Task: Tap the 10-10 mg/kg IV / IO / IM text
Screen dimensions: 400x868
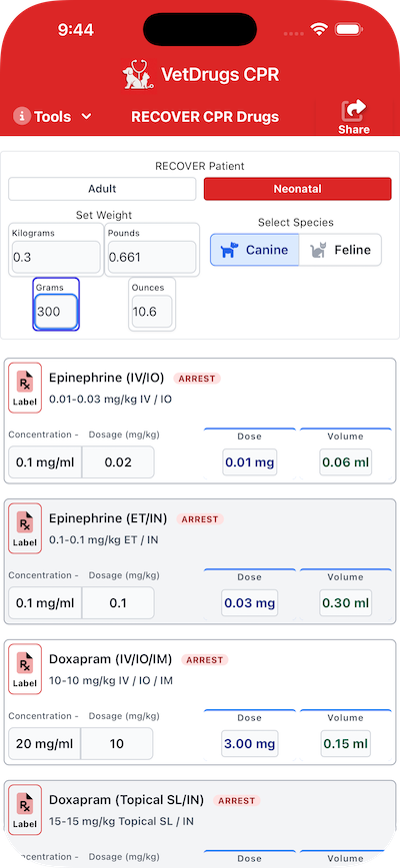Action: pos(111,680)
